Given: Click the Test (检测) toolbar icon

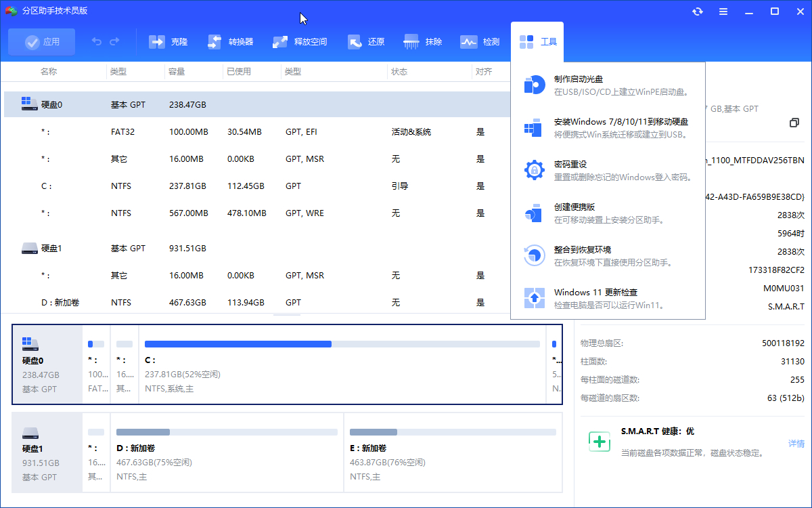Looking at the screenshot, I should [469, 42].
